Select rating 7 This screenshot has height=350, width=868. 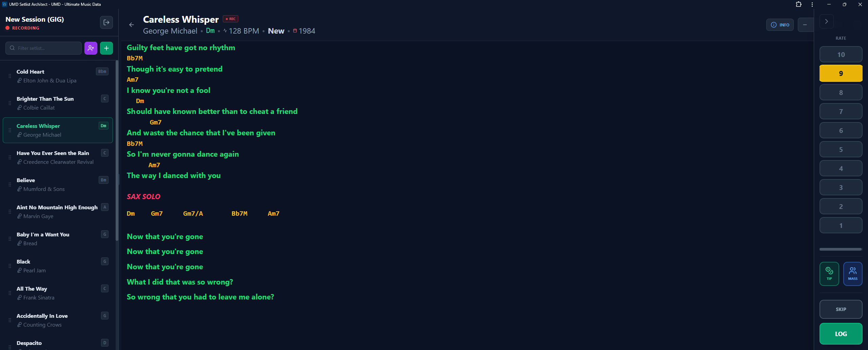coord(841,112)
